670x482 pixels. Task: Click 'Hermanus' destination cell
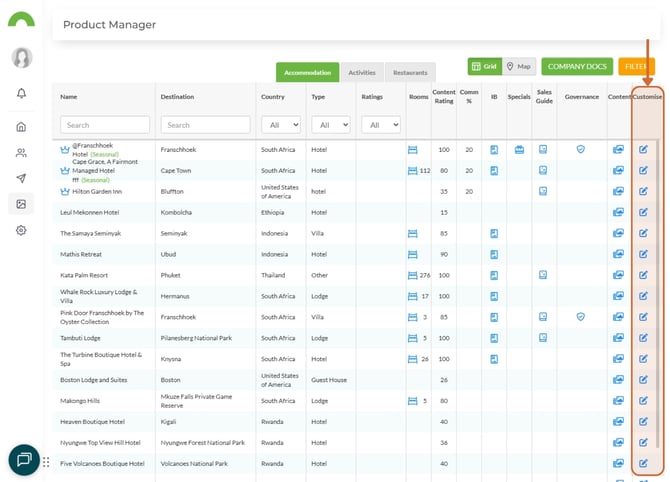click(x=175, y=296)
